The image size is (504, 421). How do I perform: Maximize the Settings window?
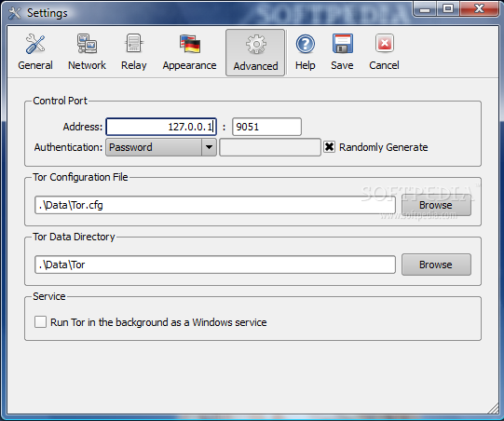point(448,8)
